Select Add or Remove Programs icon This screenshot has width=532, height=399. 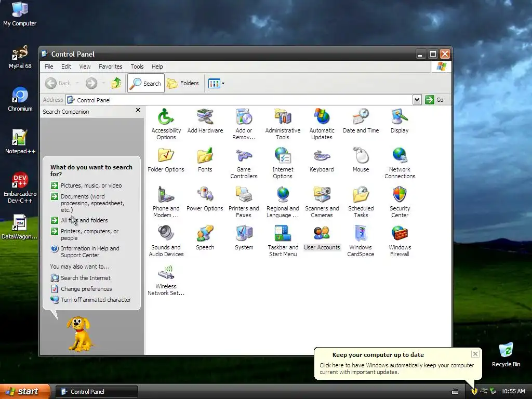[244, 124]
